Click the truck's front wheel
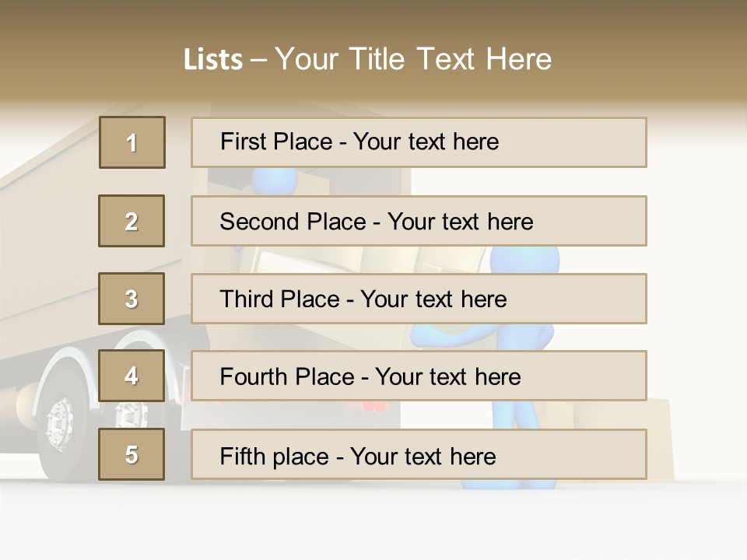747x560 pixels. [61, 424]
